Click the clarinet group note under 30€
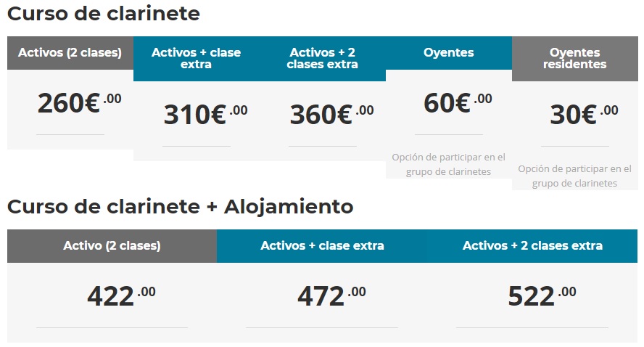 (x=575, y=176)
